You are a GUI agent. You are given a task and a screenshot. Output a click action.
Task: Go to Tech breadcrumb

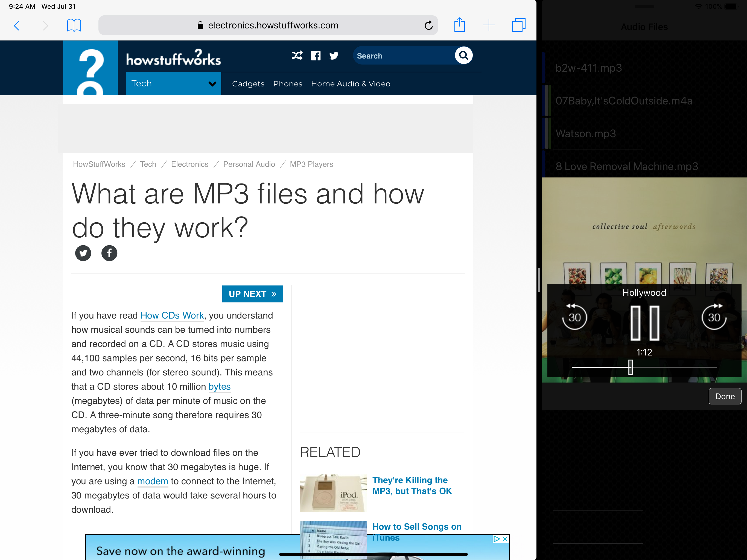click(x=148, y=164)
